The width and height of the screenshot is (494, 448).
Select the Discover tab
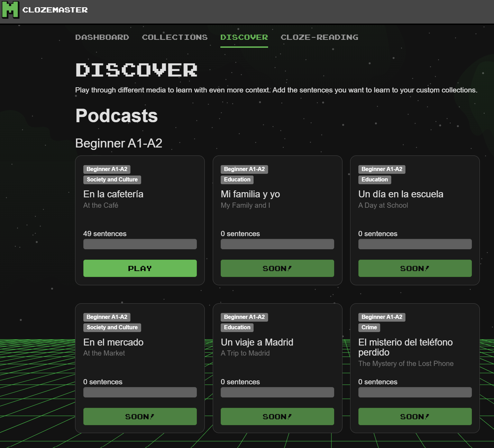244,37
